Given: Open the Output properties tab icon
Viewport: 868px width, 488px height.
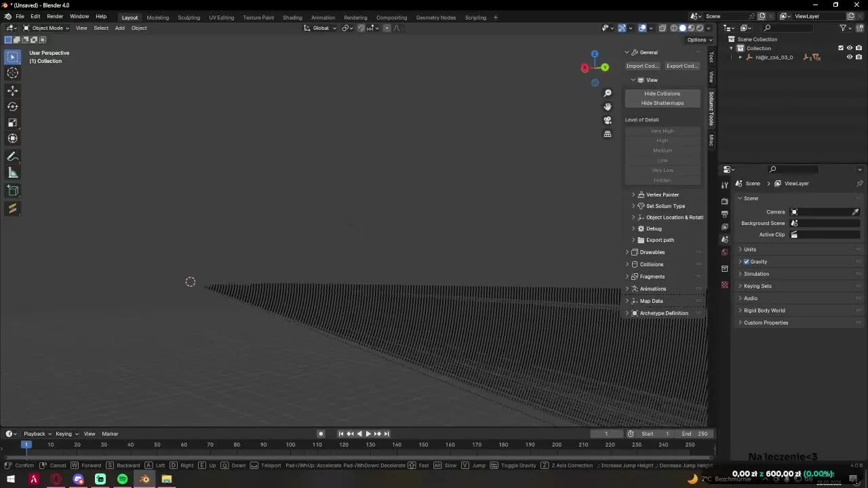Looking at the screenshot, I should pyautogui.click(x=724, y=214).
